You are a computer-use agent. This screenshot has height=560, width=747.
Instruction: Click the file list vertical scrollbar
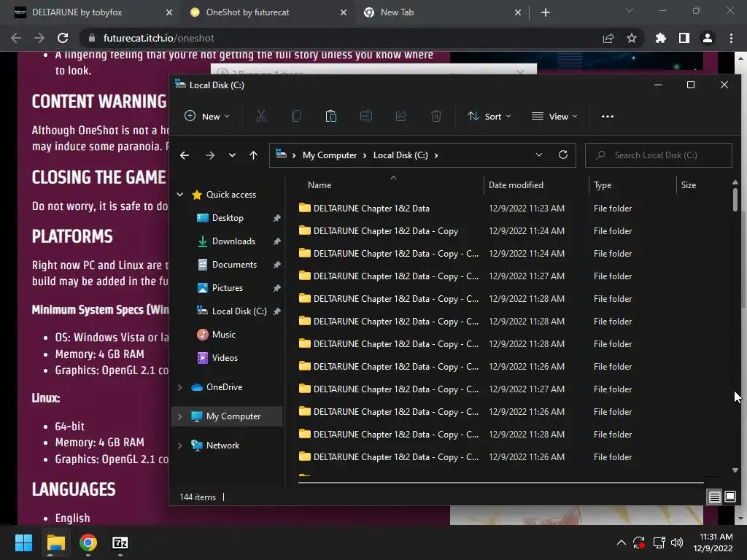pyautogui.click(x=735, y=200)
